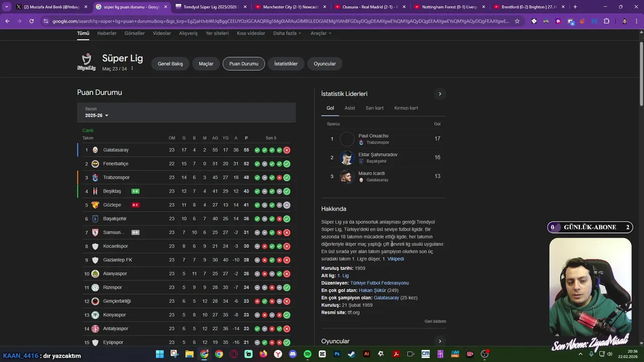The height and width of the screenshot is (362, 644).
Task: Open the Yer siteleri search filter
Action: [217, 33]
